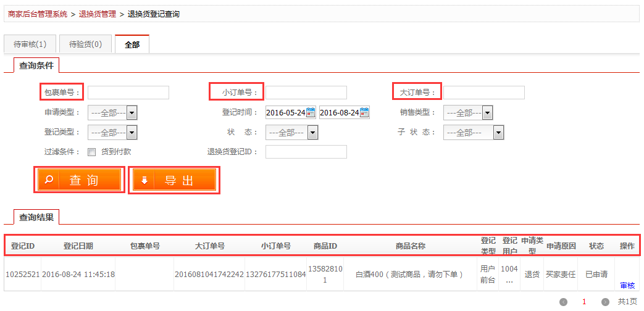This screenshot has height=311, width=644.
Task: Open calendar picker for end date 2016-08-24
Action: tap(364, 112)
